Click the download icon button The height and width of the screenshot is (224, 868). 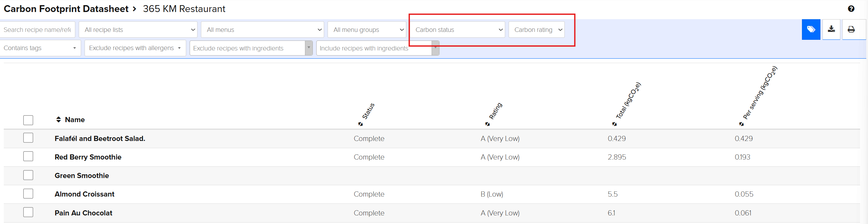tap(831, 30)
